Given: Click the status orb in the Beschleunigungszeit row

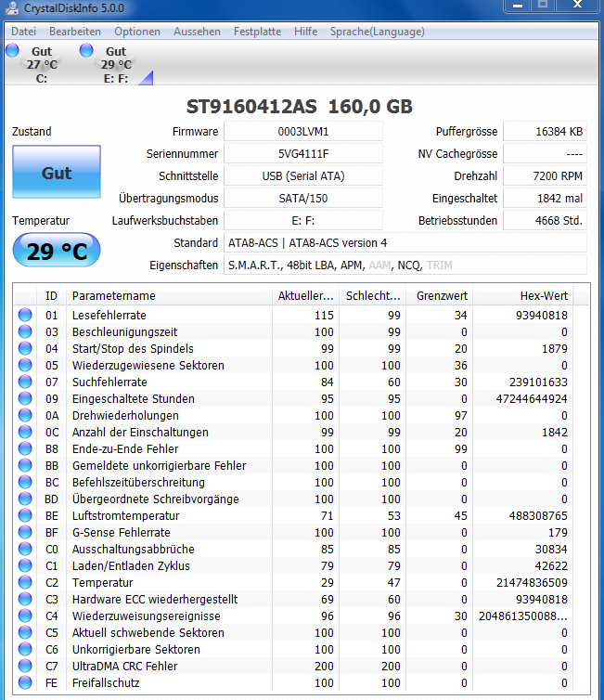Looking at the screenshot, I should (x=25, y=331).
